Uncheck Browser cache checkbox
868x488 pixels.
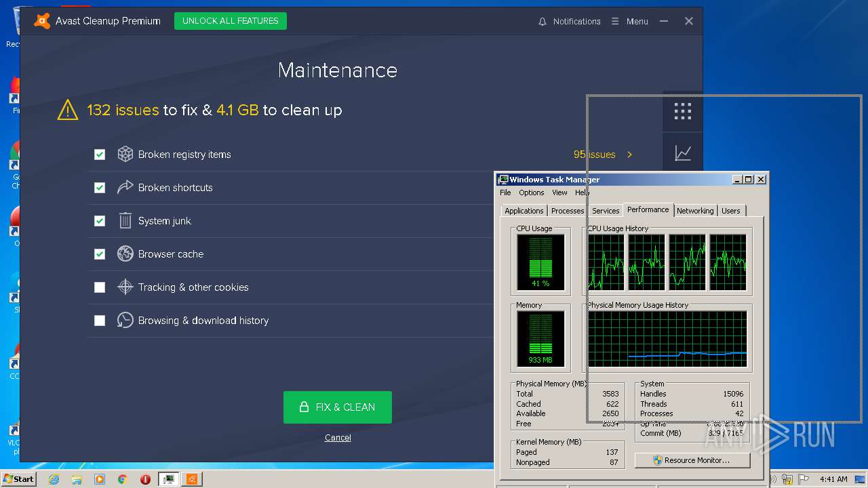[100, 254]
